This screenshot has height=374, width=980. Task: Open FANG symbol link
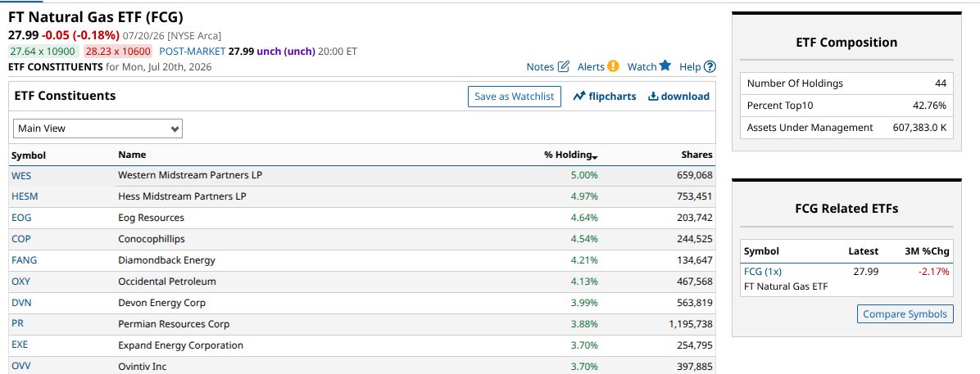[24, 259]
